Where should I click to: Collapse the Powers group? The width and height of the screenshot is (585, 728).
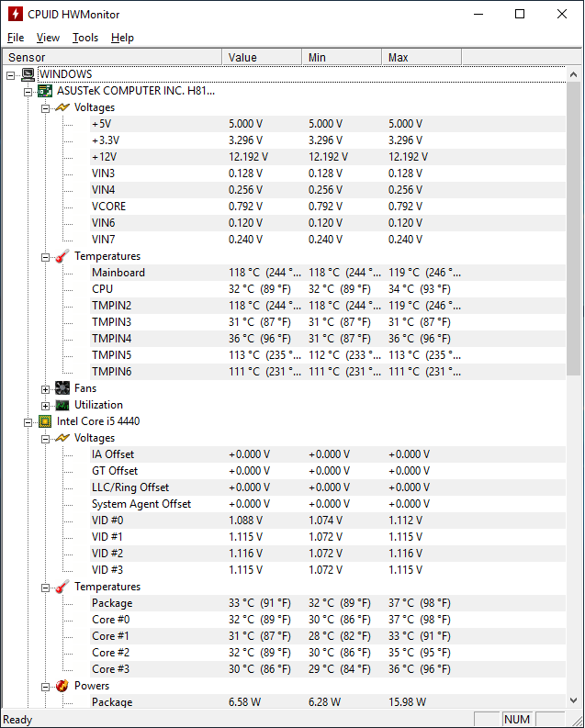[x=45, y=687]
